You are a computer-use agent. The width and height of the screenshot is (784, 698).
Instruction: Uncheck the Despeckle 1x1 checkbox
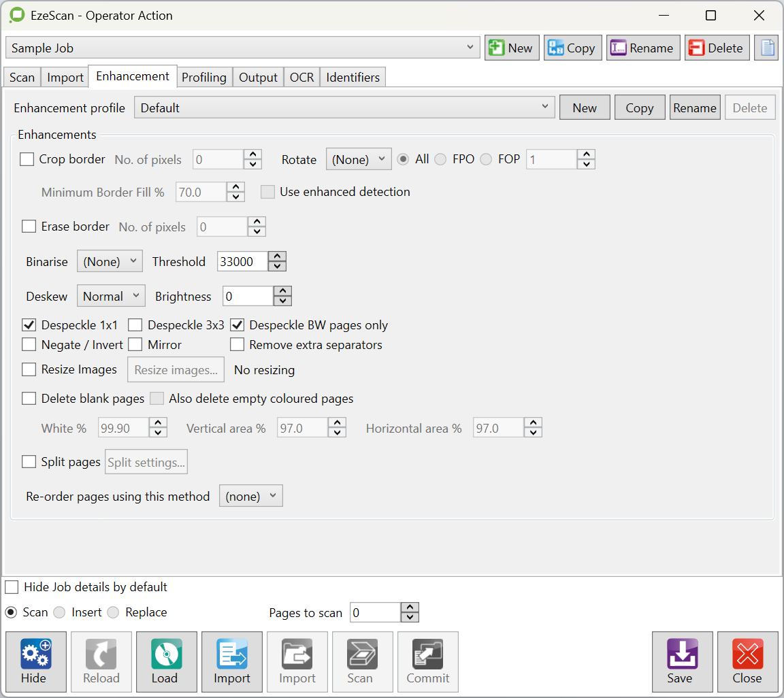coord(29,325)
